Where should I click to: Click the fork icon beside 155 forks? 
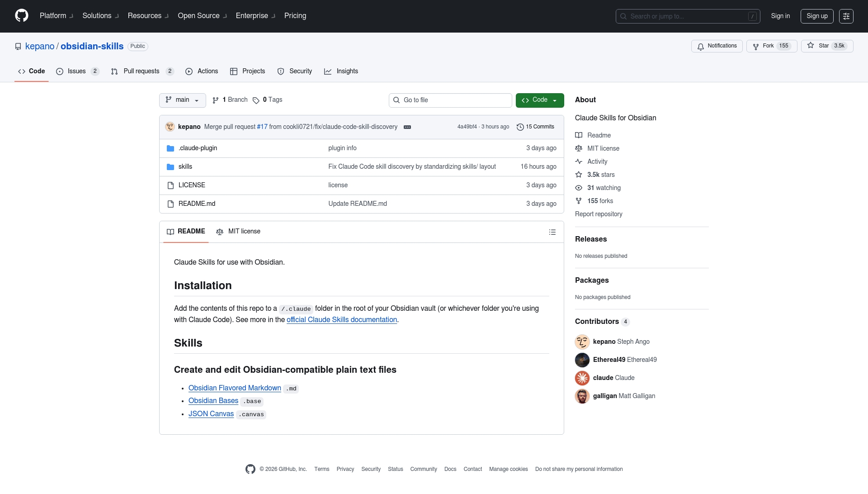(579, 201)
